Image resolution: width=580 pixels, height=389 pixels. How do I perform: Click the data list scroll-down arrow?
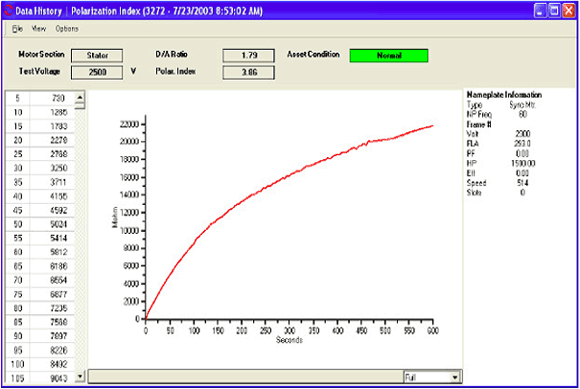pyautogui.click(x=80, y=377)
